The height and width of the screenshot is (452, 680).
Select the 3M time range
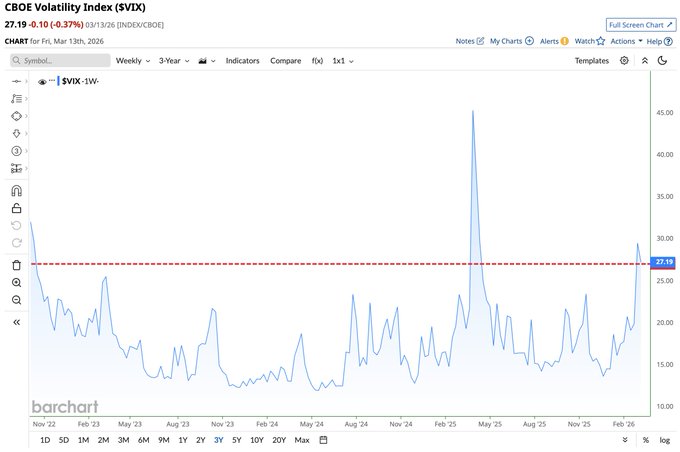click(x=124, y=440)
